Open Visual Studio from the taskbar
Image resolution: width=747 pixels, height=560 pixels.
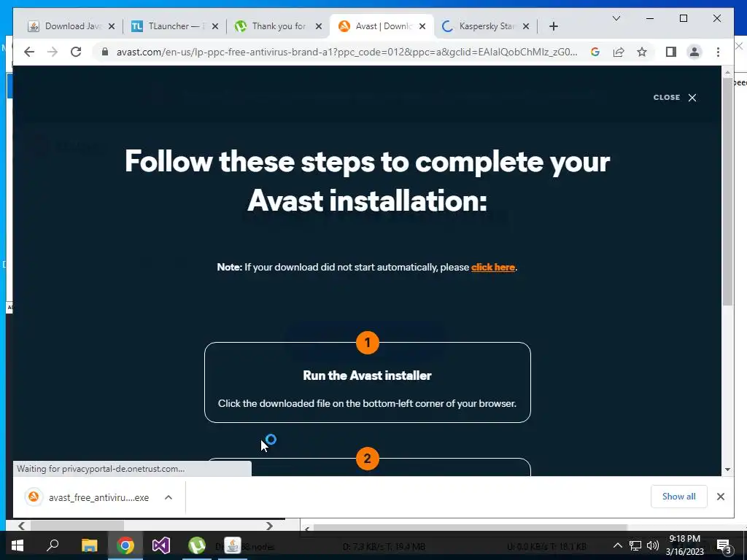pyautogui.click(x=161, y=545)
